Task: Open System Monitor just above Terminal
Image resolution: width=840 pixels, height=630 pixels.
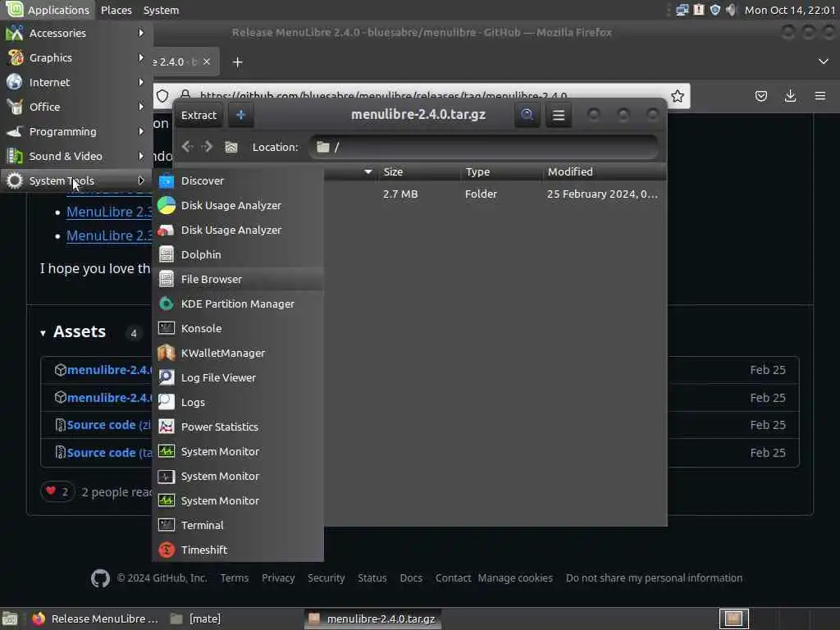Action: [238, 501]
